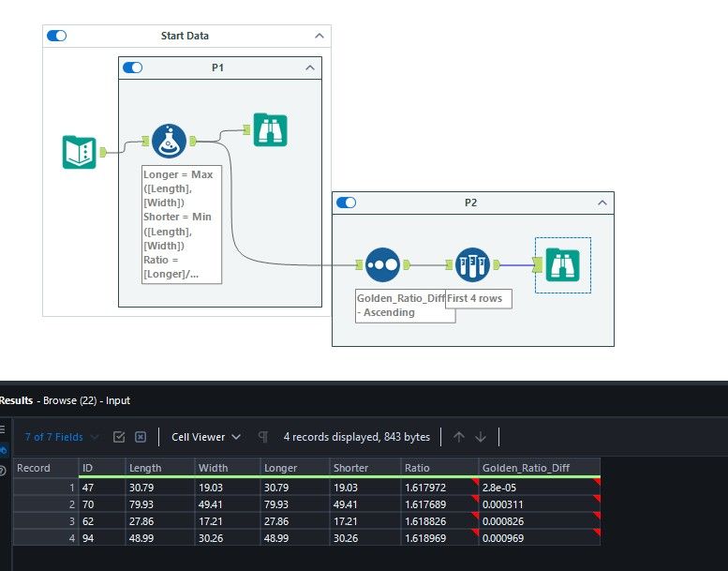The height and width of the screenshot is (571, 728).
Task: Click the P1 Browse tool input anchor
Action: coord(246,129)
